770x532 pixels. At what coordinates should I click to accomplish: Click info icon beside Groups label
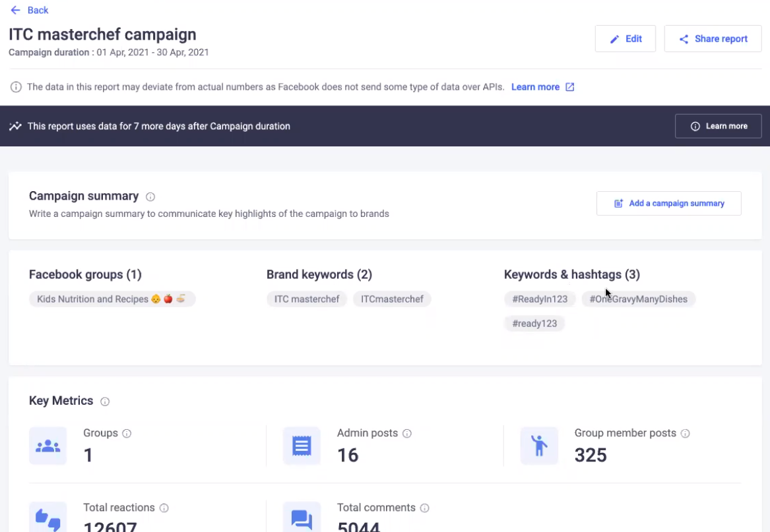(127, 433)
